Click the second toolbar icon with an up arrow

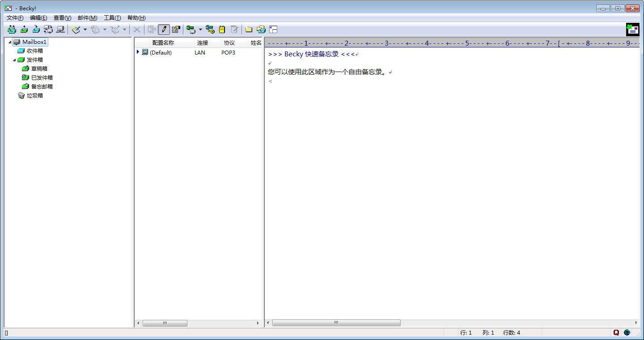[x=24, y=30]
